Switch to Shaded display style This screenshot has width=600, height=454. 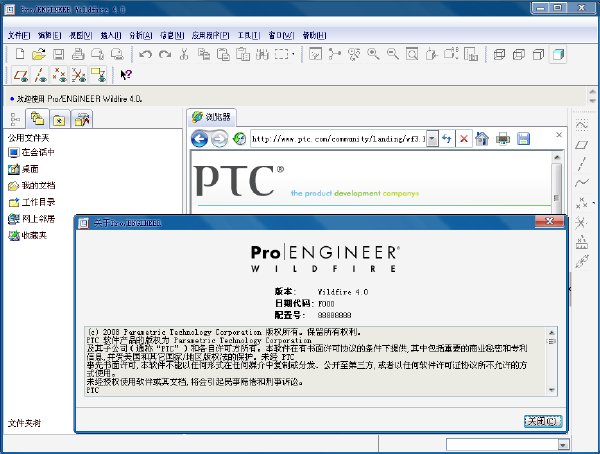[x=558, y=54]
